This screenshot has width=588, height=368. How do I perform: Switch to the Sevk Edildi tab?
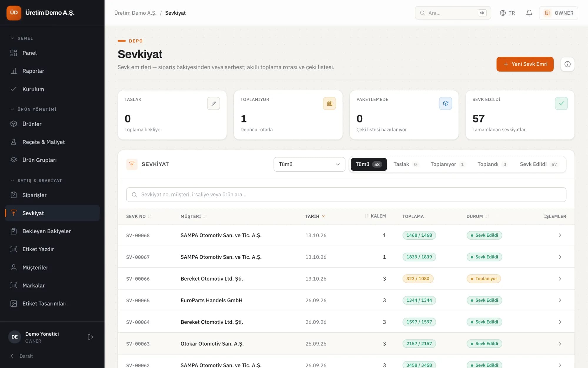(539, 164)
